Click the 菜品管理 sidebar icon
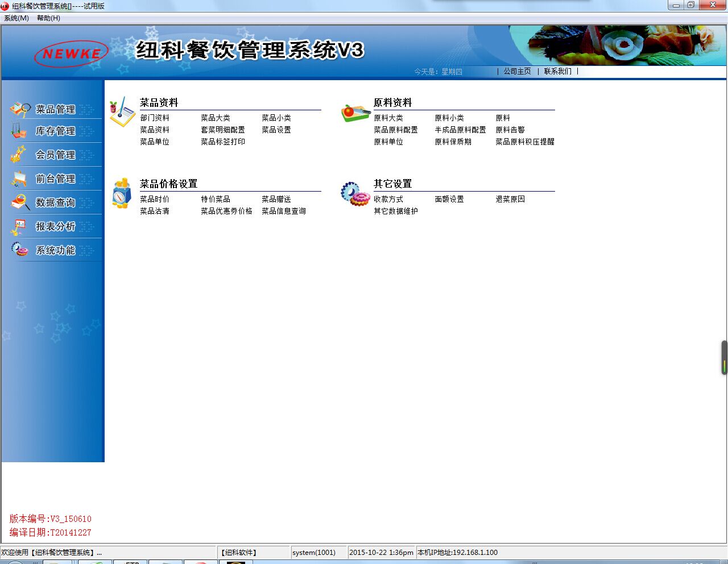Screen dimensions: 728x564 20,109
